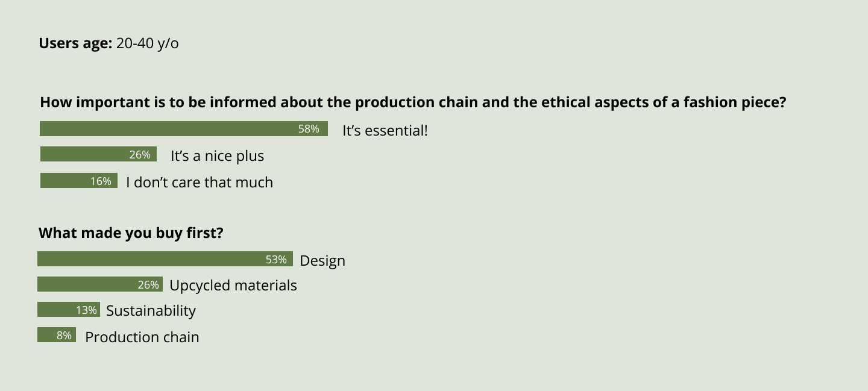Select the "I don't care that much" label

[x=200, y=183]
